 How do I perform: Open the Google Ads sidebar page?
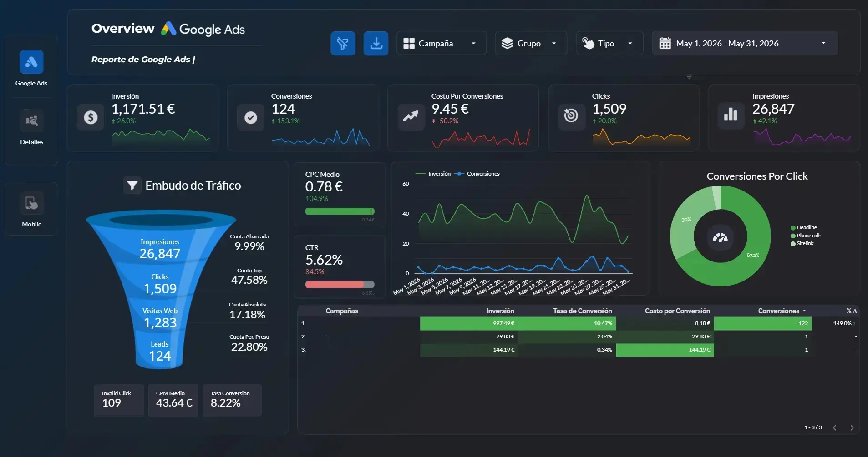pyautogui.click(x=31, y=68)
